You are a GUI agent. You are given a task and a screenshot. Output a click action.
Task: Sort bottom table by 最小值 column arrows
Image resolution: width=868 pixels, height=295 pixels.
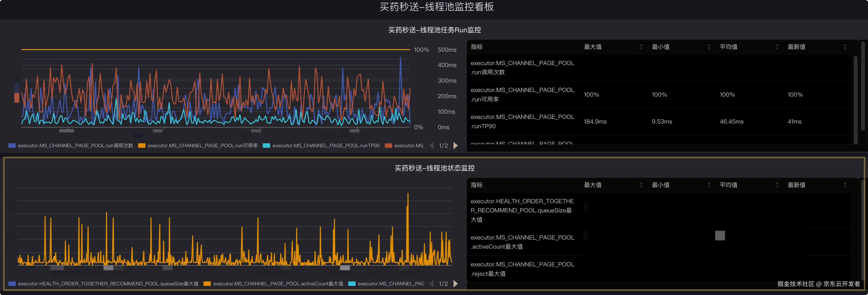pos(709,185)
